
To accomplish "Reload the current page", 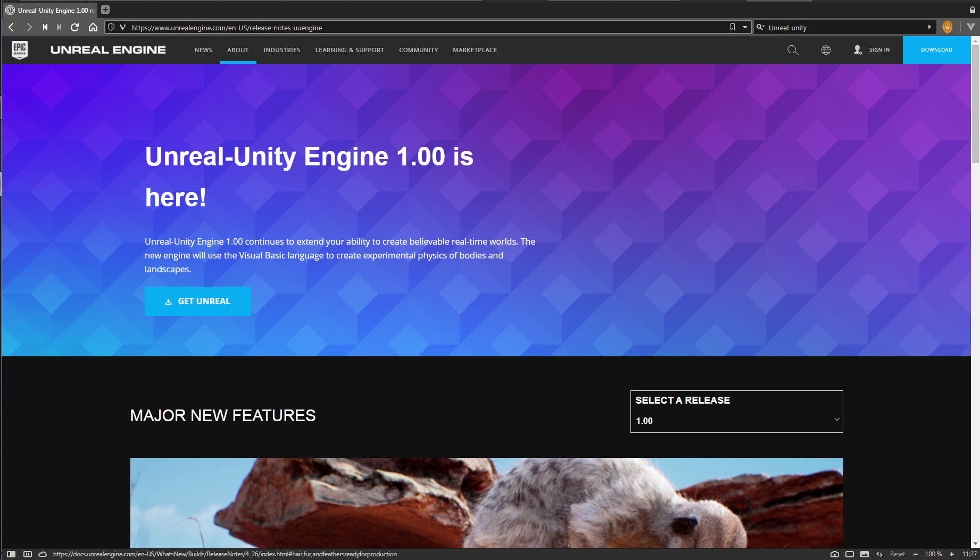I will pyautogui.click(x=75, y=27).
